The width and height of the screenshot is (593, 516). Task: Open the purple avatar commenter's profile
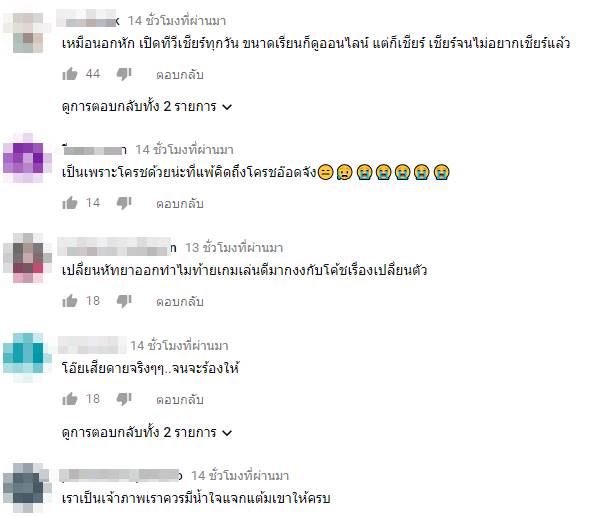(x=27, y=158)
